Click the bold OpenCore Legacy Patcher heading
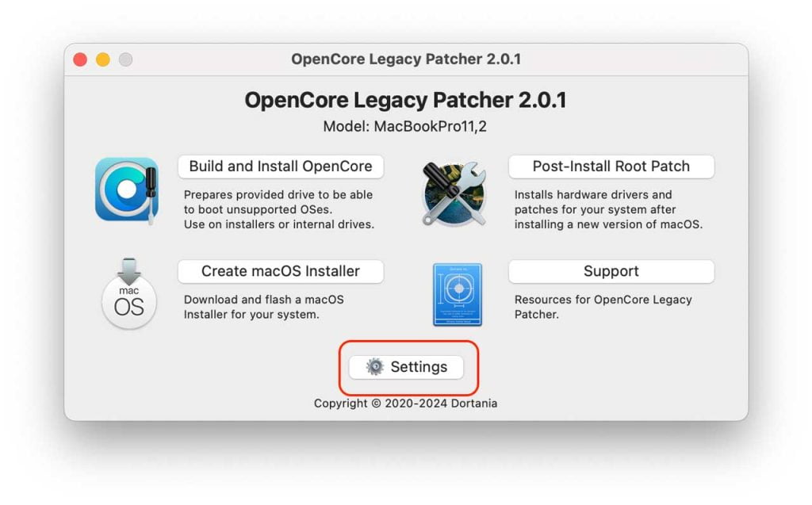Screen dimensions: 812x505 click(405, 100)
